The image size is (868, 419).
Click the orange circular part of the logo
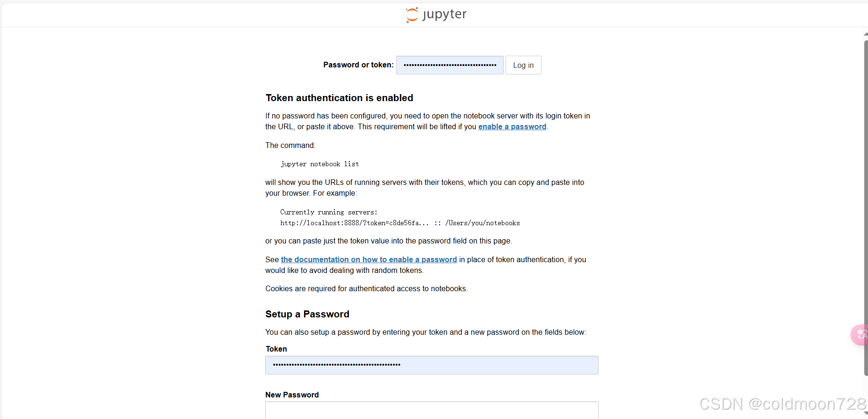pyautogui.click(x=412, y=15)
